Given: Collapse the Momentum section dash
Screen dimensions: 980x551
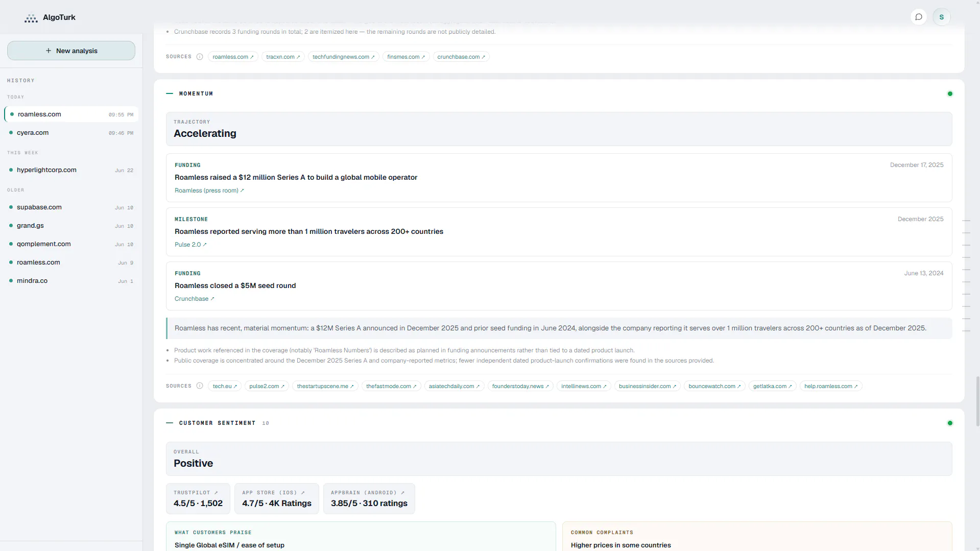Looking at the screenshot, I should 170,93.
